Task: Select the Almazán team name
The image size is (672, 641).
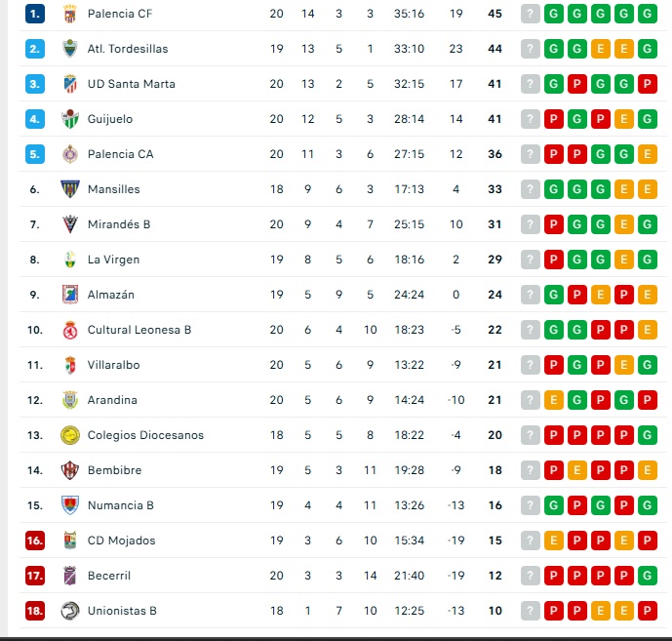Action: pos(111,295)
